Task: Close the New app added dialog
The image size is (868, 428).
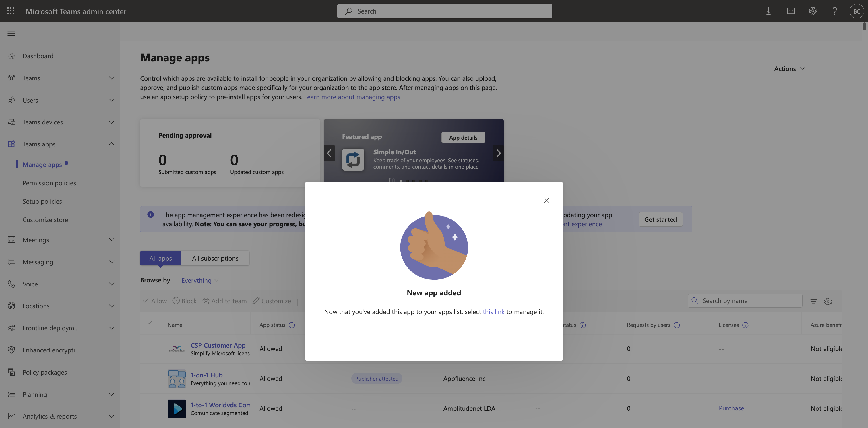Action: pos(546,200)
